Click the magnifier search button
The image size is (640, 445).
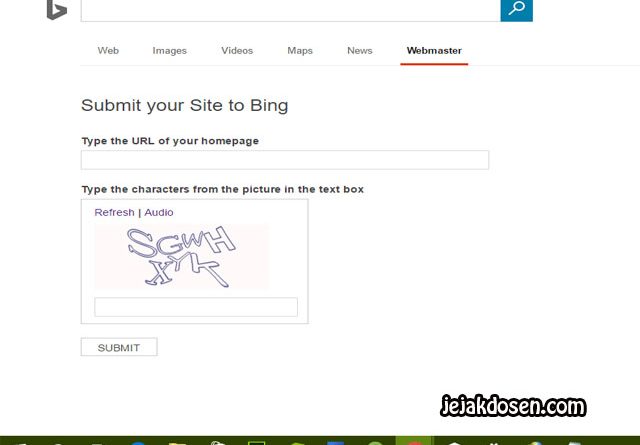point(516,10)
